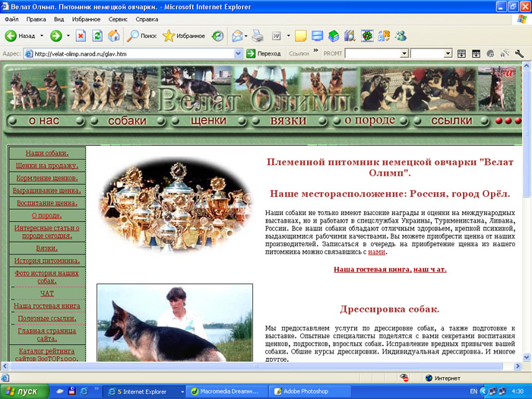Viewport: 532px width, 399px height.
Task: Click the quick launch floppy disk icon
Action: coord(71,391)
